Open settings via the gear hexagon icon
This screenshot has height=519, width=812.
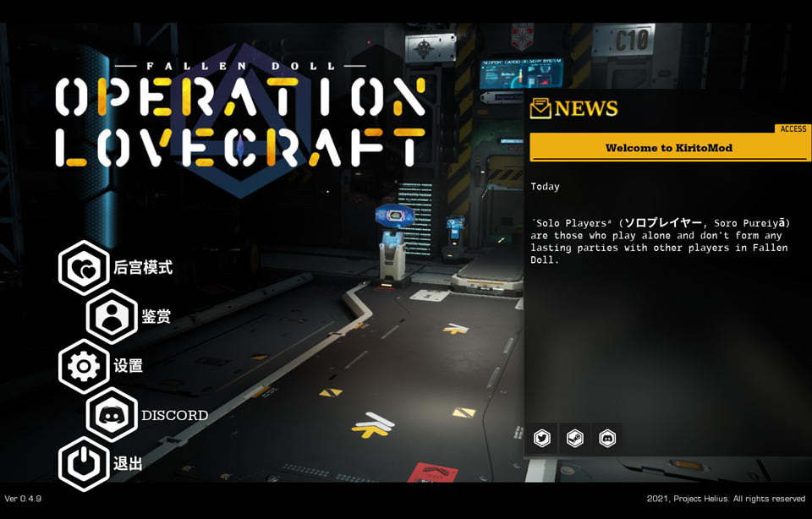coord(84,366)
